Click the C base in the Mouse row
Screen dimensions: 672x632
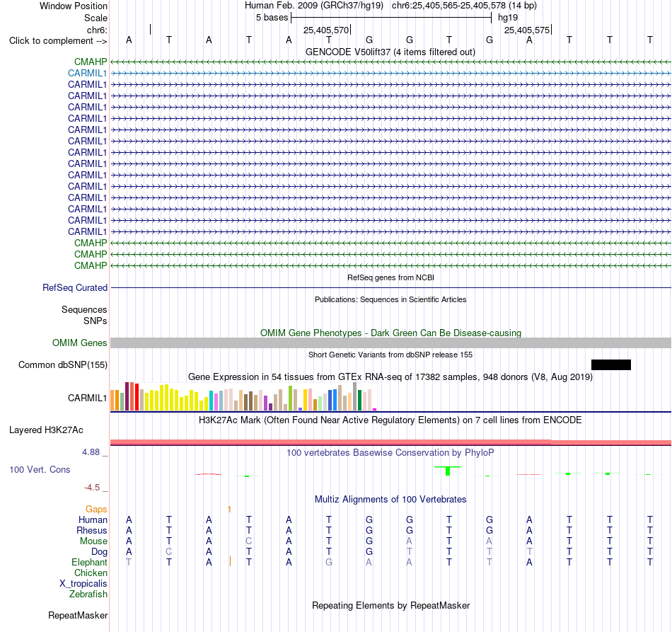tap(248, 541)
